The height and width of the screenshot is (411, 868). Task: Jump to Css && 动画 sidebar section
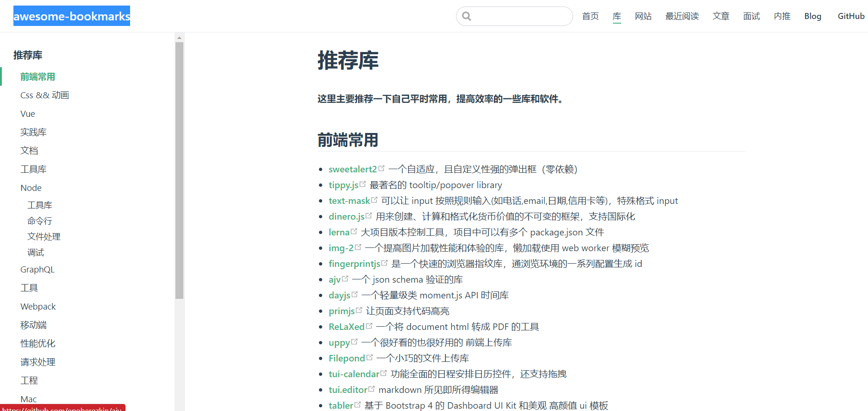click(45, 95)
